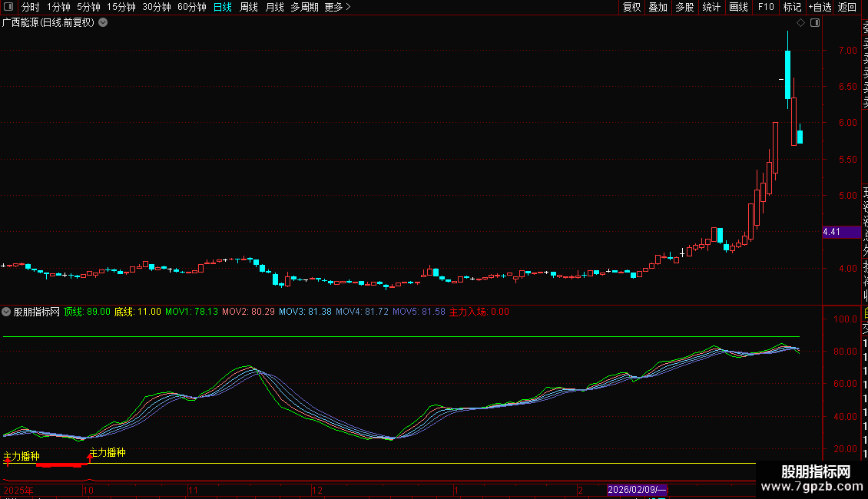Open the 多股 multi-stock view
The width and height of the screenshot is (868, 499).
point(684,7)
